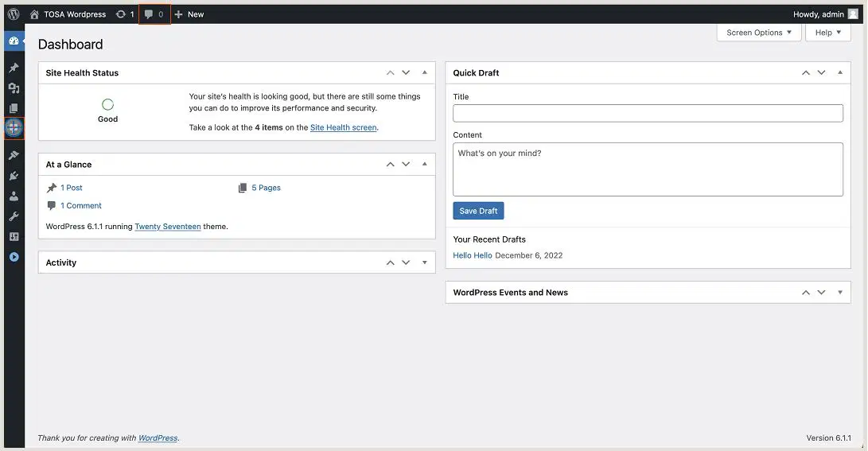This screenshot has width=868, height=451.
Task: Click the December 6, 2022 draft date
Action: [528, 255]
